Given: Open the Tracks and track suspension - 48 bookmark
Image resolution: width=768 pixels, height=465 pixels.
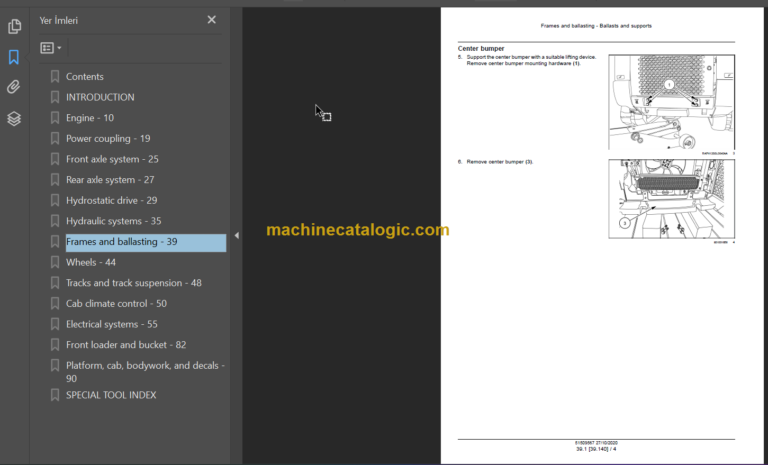Looking at the screenshot, I should click(x=134, y=283).
